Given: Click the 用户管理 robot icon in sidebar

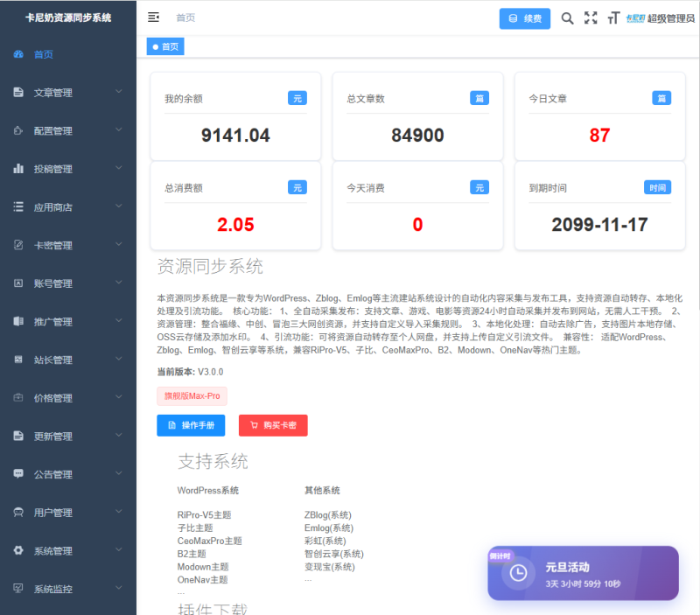Looking at the screenshot, I should coord(19,513).
